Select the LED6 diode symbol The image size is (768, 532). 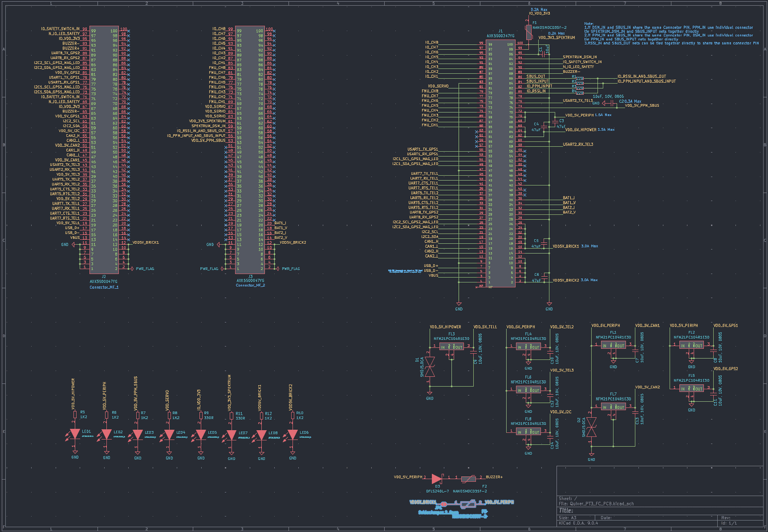[x=293, y=435]
